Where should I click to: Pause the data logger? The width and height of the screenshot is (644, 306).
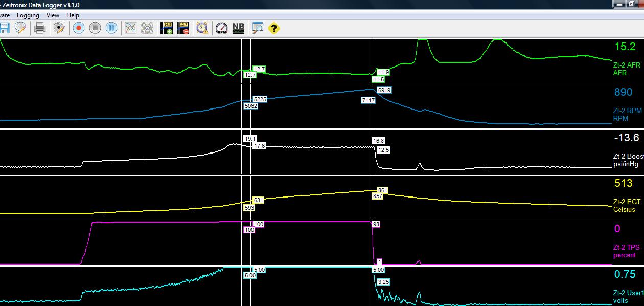(x=111, y=28)
